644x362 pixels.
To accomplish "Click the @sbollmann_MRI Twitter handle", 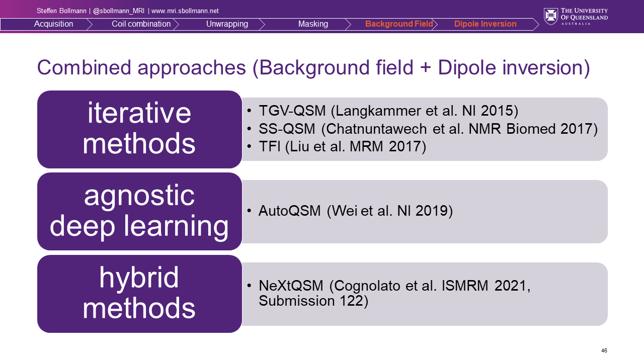I will (119, 11).
